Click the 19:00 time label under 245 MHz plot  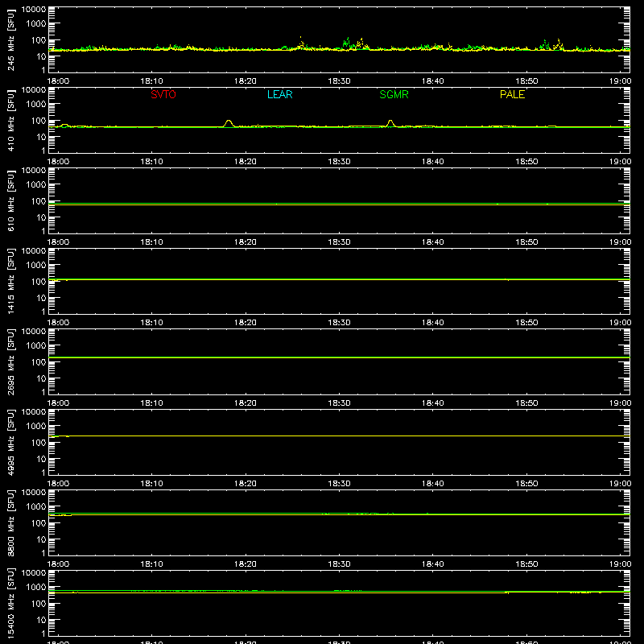point(620,81)
